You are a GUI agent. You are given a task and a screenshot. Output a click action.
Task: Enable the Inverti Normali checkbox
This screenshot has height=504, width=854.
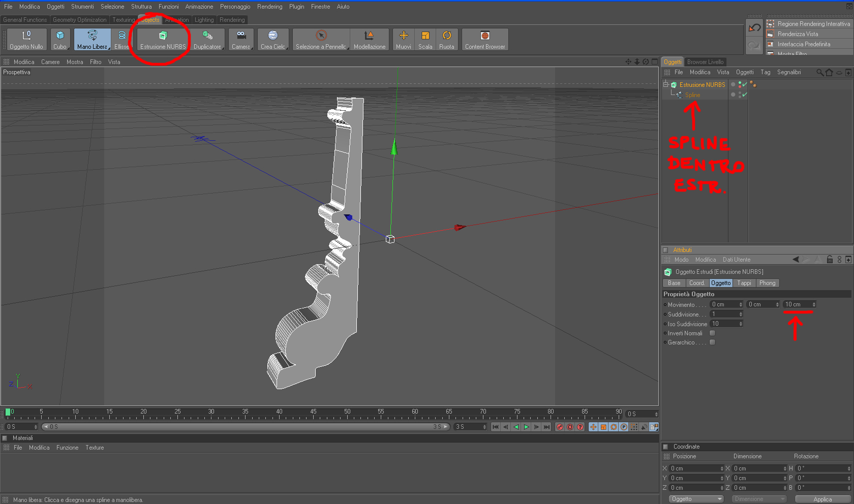pyautogui.click(x=712, y=333)
